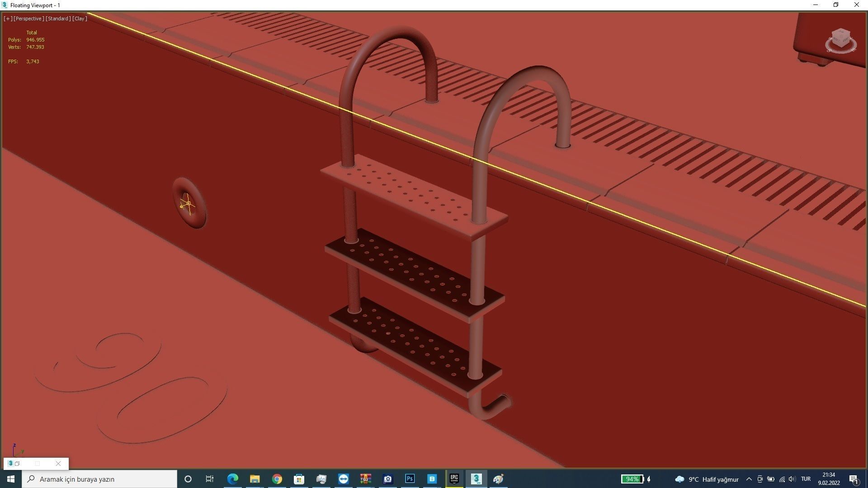Open WinRAR from the taskbar
Screen dimensions: 868x488
click(365, 479)
